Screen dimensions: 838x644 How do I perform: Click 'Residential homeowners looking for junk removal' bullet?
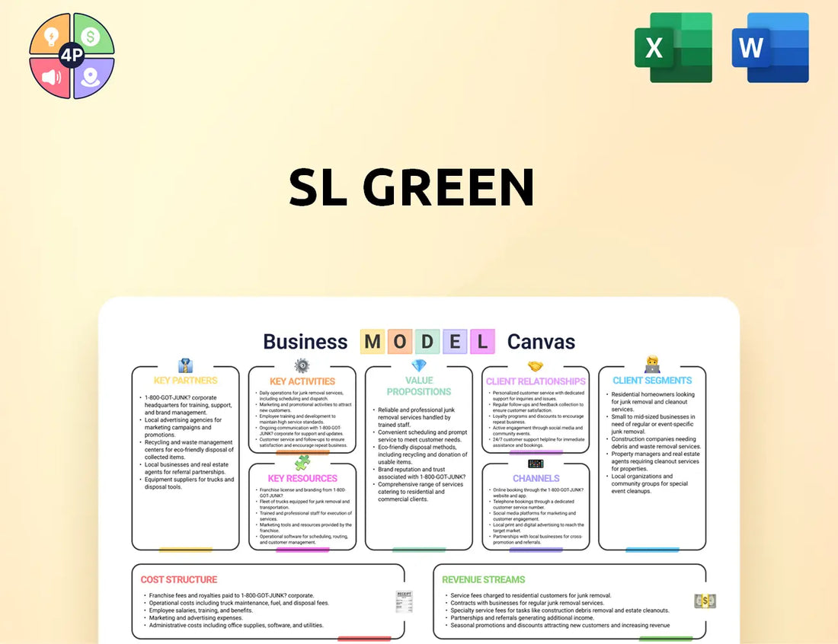(651, 402)
